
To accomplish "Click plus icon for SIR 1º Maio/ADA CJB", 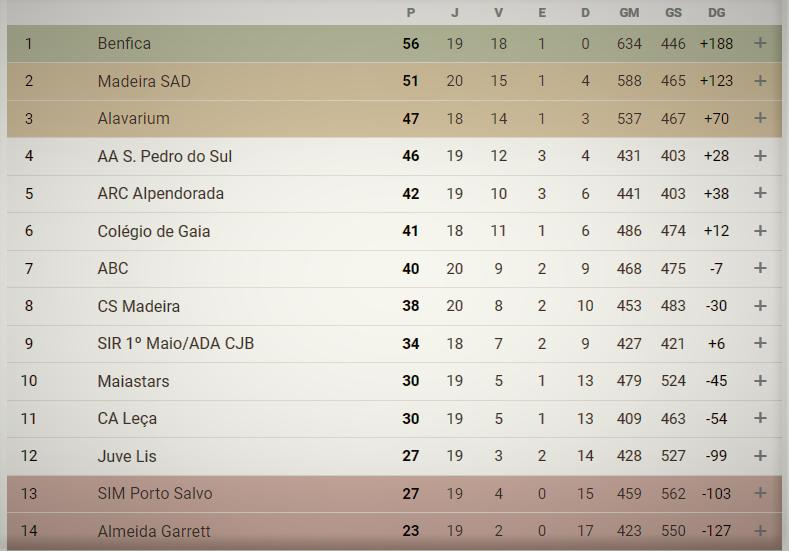I will pos(760,343).
